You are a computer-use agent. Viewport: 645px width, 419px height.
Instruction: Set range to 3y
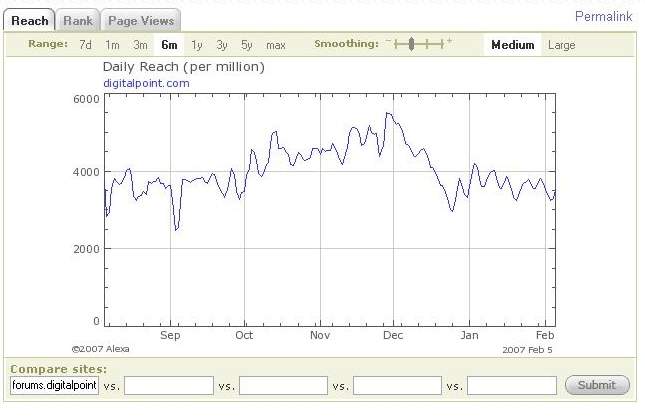point(222,44)
